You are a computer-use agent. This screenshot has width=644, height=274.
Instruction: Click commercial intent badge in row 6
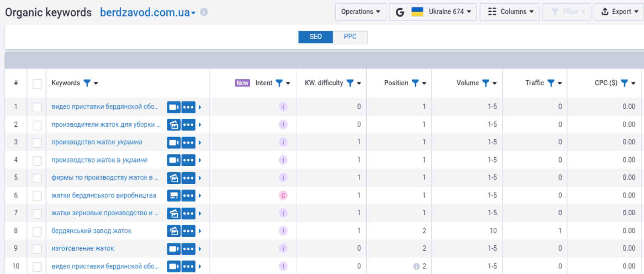tap(283, 196)
